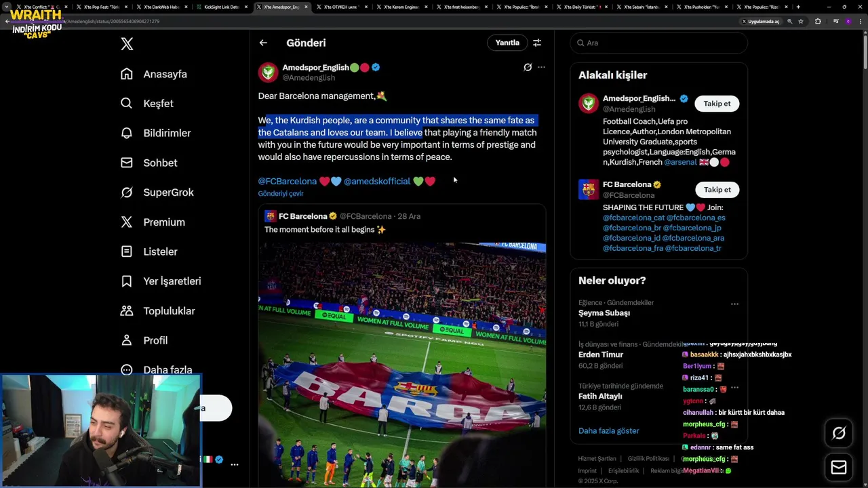Open the tab search chevron dropdown
Viewport: 868px width, 488px height.
tap(6, 7)
